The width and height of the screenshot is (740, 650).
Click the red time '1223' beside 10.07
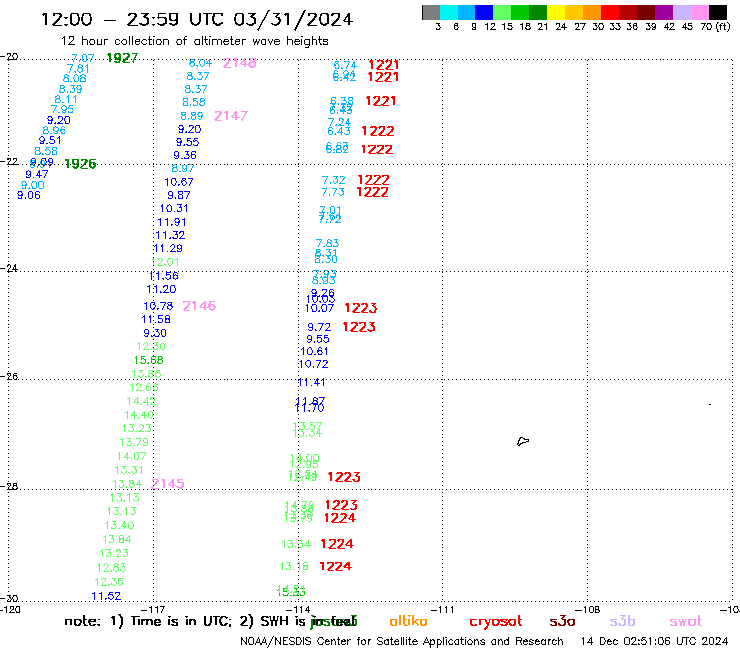point(361,308)
